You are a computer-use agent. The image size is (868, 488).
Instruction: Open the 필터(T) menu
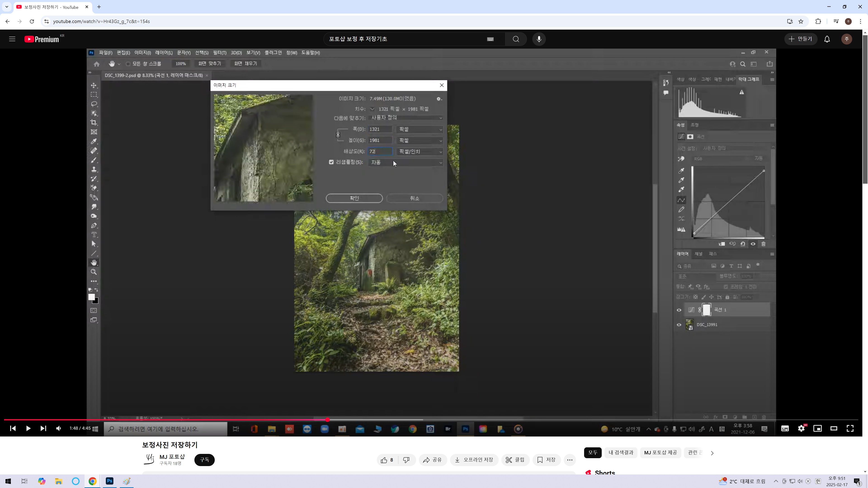point(219,53)
